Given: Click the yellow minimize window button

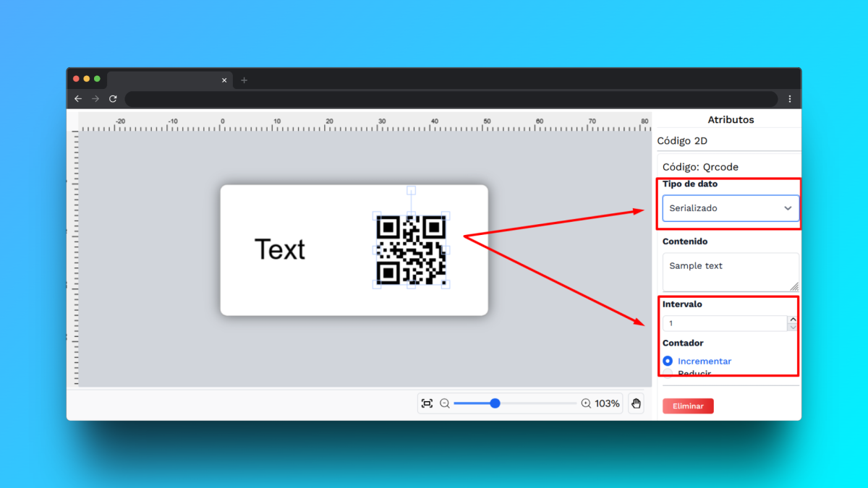Looking at the screenshot, I should [x=87, y=79].
